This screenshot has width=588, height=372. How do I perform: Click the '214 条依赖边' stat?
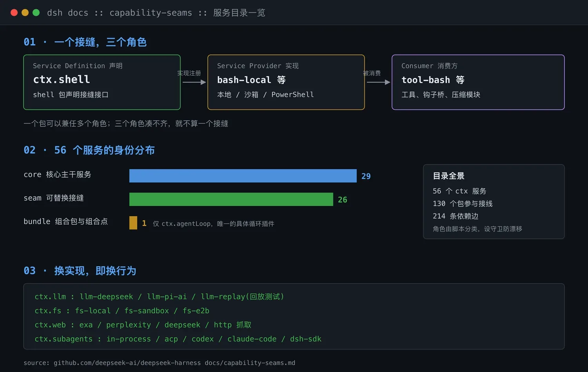[x=456, y=216]
